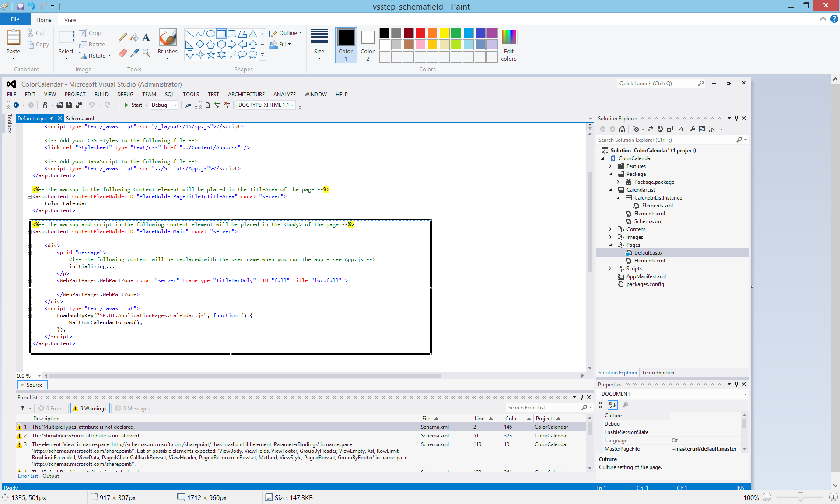840x504 pixels.
Task: Switch to the Home ribbon tab
Action: click(x=44, y=20)
